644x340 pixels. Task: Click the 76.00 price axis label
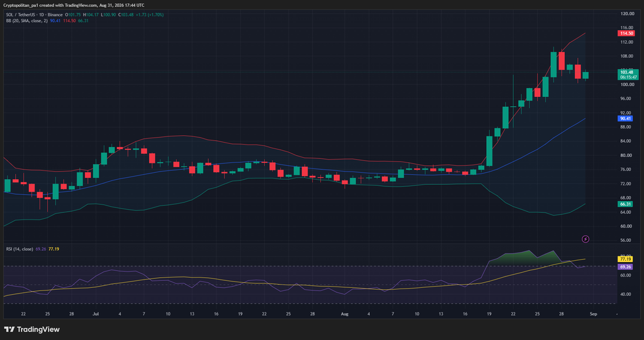tap(627, 170)
